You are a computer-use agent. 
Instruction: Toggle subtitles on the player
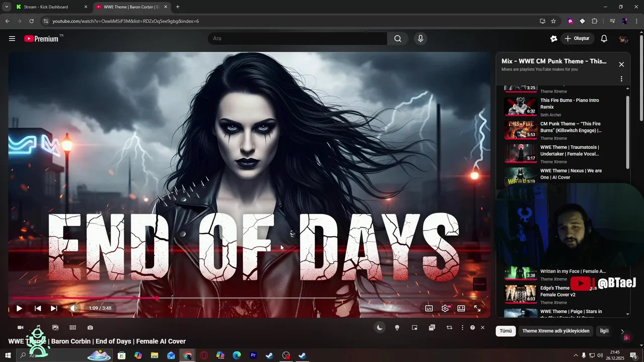(429, 309)
